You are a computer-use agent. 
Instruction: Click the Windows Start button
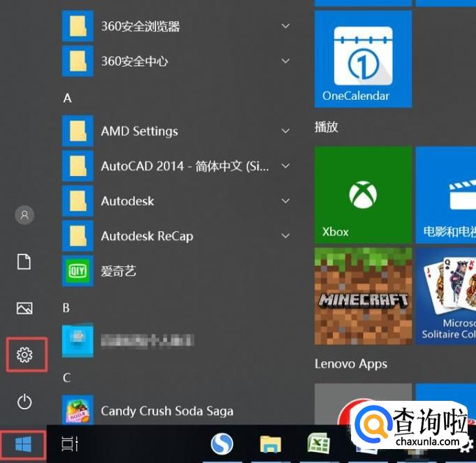click(23, 444)
